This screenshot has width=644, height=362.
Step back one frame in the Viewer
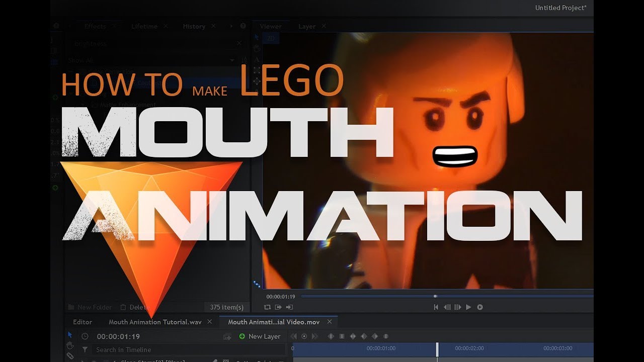(447, 307)
